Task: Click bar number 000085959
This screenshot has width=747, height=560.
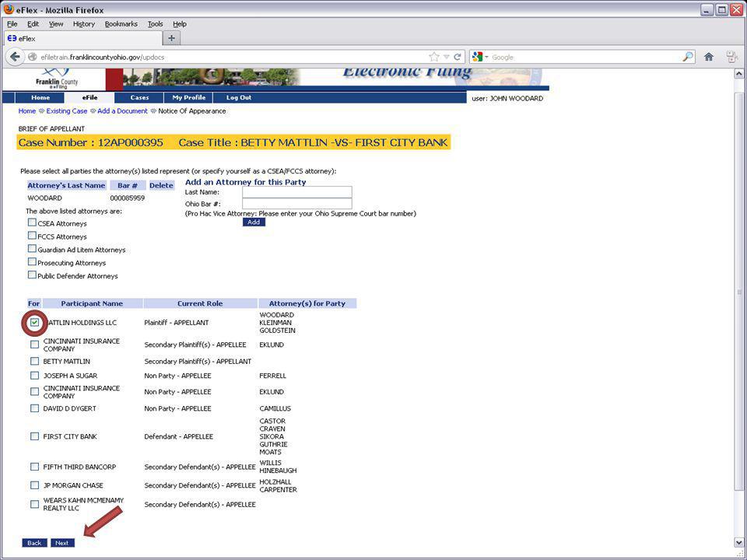Action: (127, 198)
